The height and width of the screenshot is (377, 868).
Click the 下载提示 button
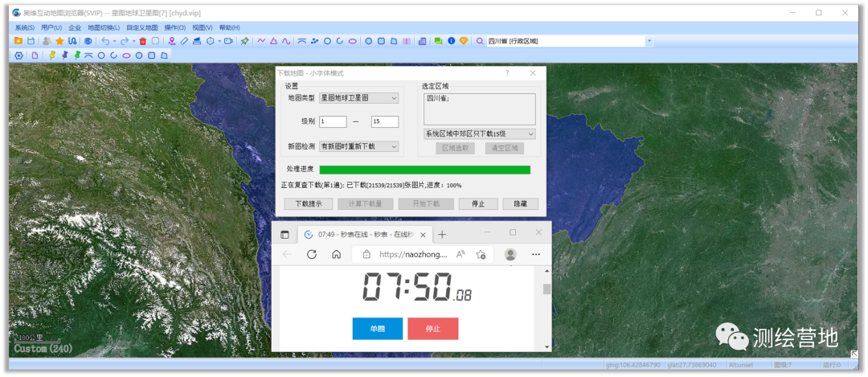(x=309, y=203)
